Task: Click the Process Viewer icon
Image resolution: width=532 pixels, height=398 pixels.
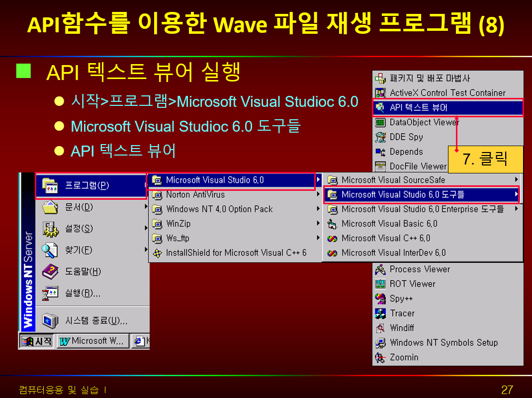Action: (x=380, y=269)
